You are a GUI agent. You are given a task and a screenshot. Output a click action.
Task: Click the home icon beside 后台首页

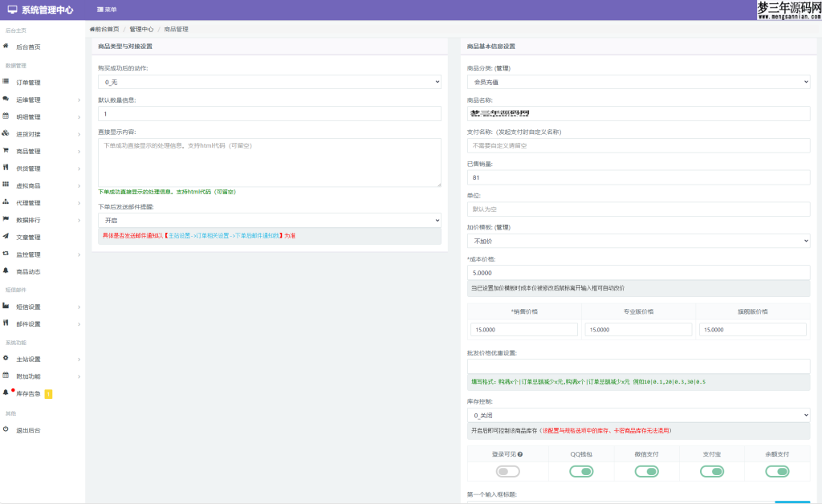pos(6,47)
